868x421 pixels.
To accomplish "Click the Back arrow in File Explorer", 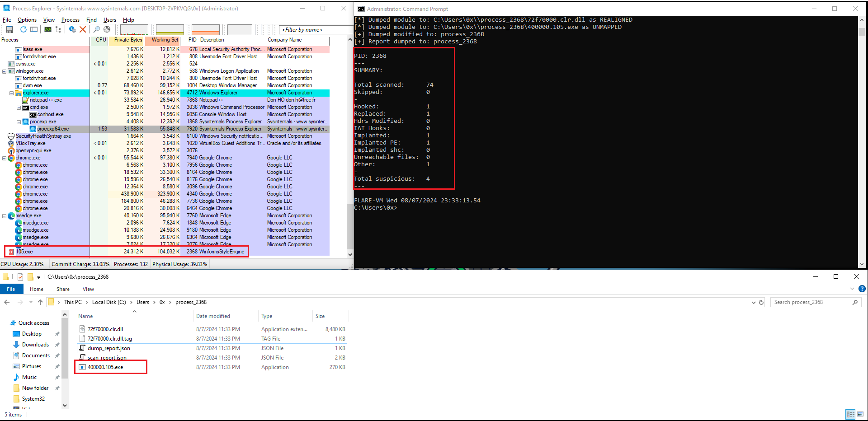I will (x=7, y=302).
